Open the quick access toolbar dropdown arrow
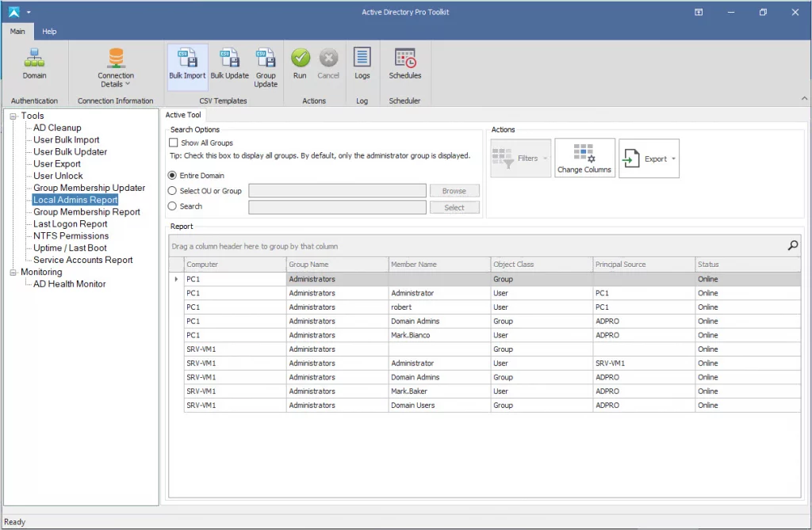 click(29, 12)
